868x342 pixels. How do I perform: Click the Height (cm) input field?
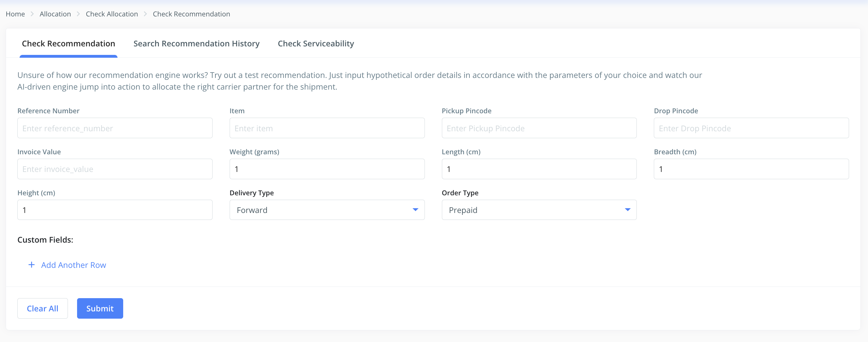click(115, 210)
